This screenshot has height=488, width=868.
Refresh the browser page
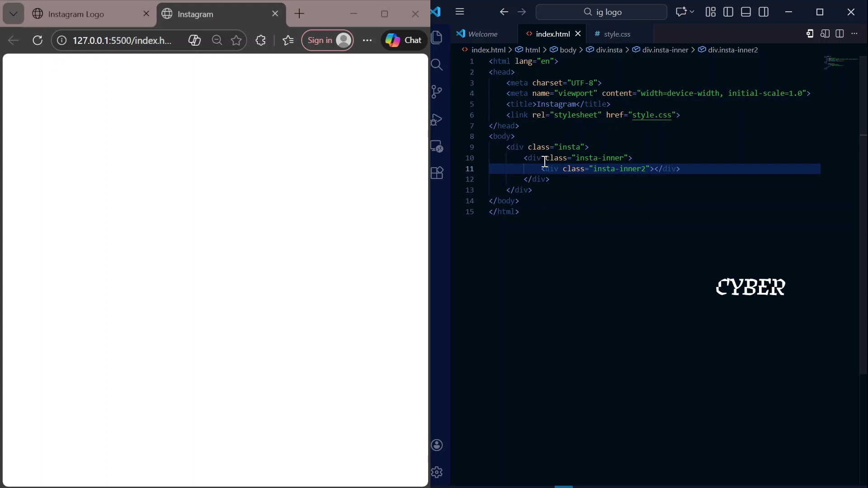(x=38, y=41)
